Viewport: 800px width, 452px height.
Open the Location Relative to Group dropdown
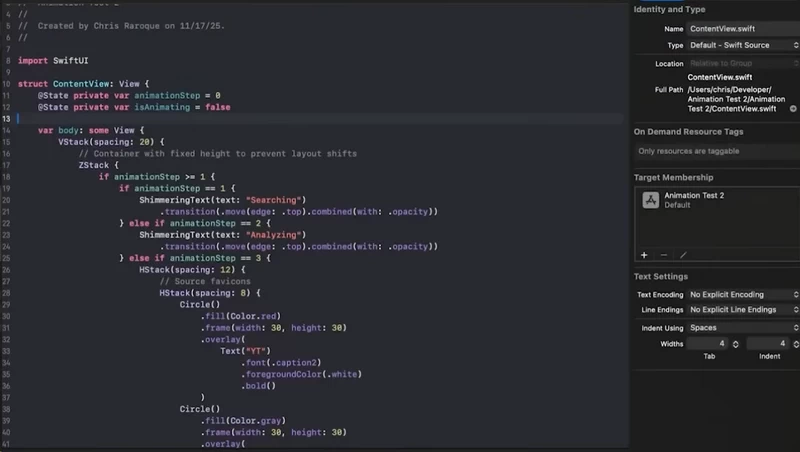(x=743, y=63)
